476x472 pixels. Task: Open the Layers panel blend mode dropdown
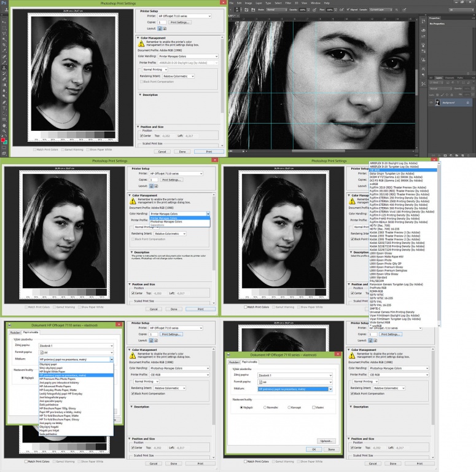(441, 88)
